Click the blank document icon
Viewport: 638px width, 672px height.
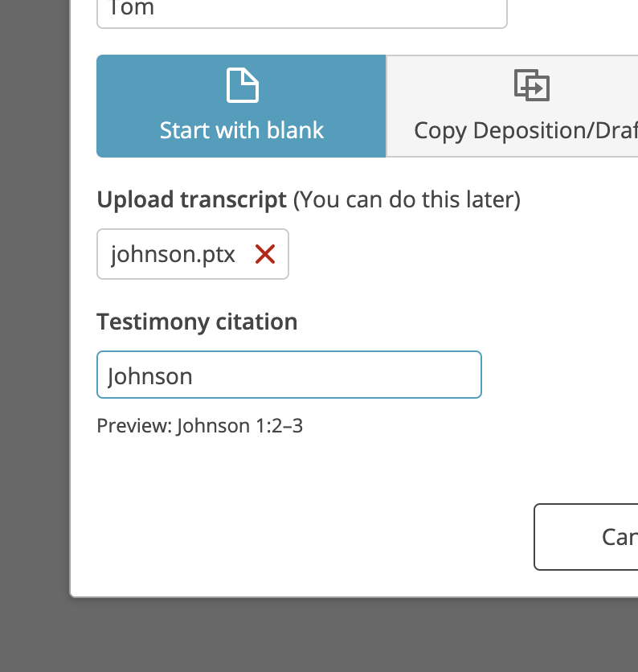(x=242, y=85)
